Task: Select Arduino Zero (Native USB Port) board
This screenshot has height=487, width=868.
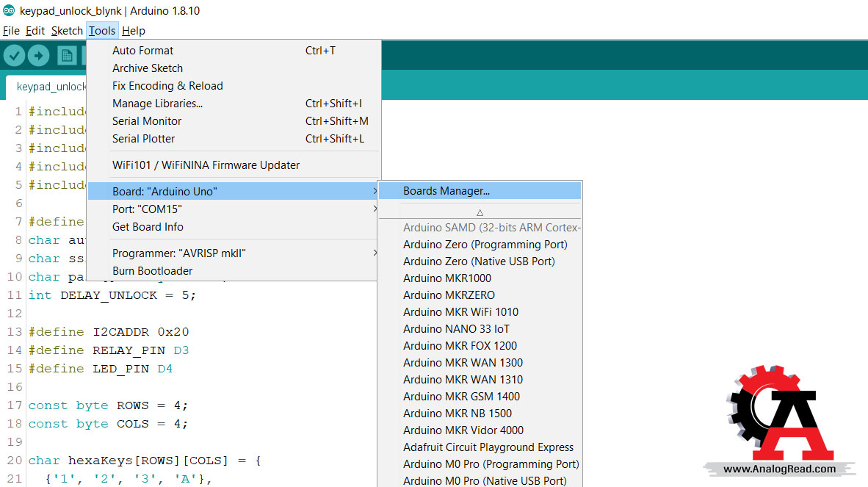Action: (480, 261)
